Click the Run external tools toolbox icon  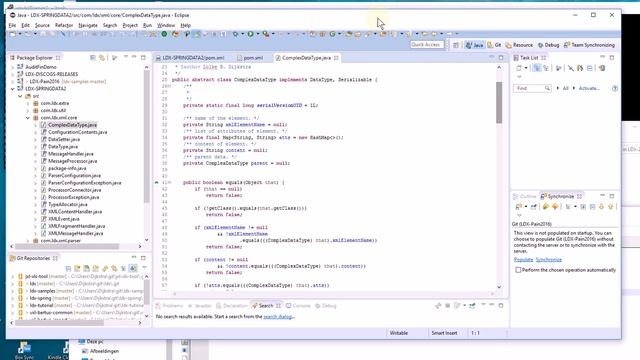coord(266,34)
